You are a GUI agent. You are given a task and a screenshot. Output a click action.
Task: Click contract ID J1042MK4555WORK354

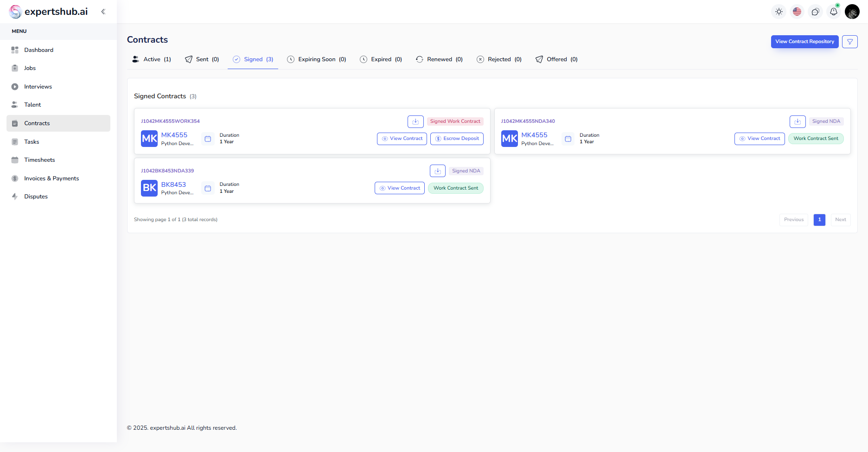(170, 121)
